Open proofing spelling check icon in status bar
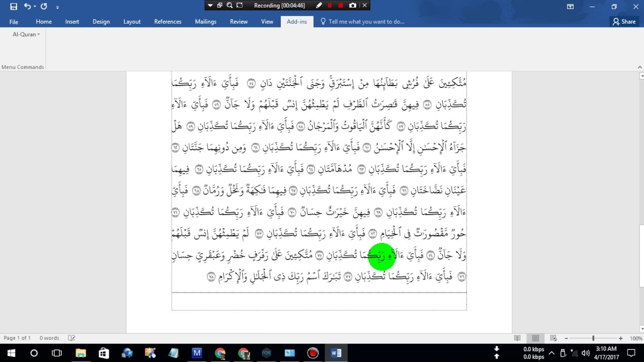The image size is (644, 362). tap(71, 338)
